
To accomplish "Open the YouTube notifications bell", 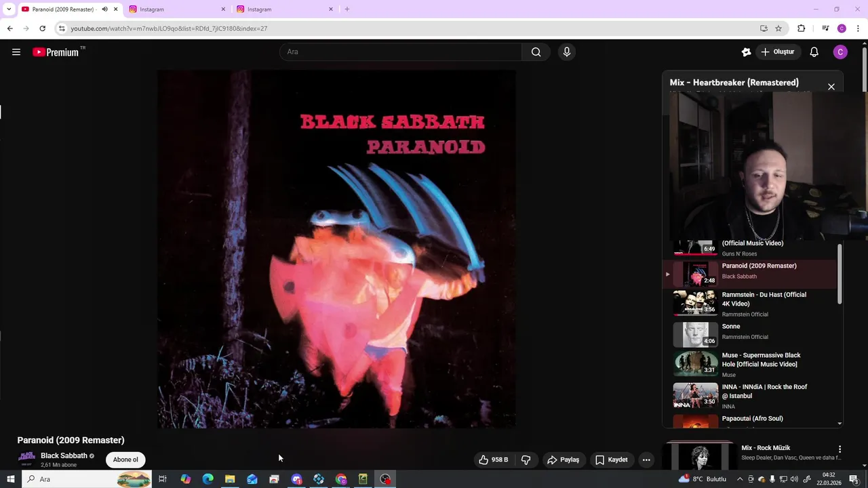I will point(814,52).
